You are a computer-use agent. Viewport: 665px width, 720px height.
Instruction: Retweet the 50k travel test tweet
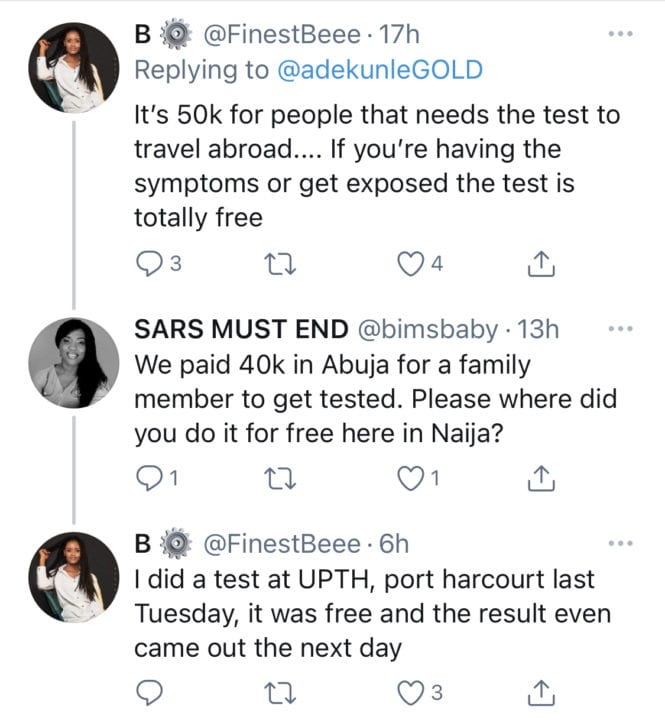point(271,265)
